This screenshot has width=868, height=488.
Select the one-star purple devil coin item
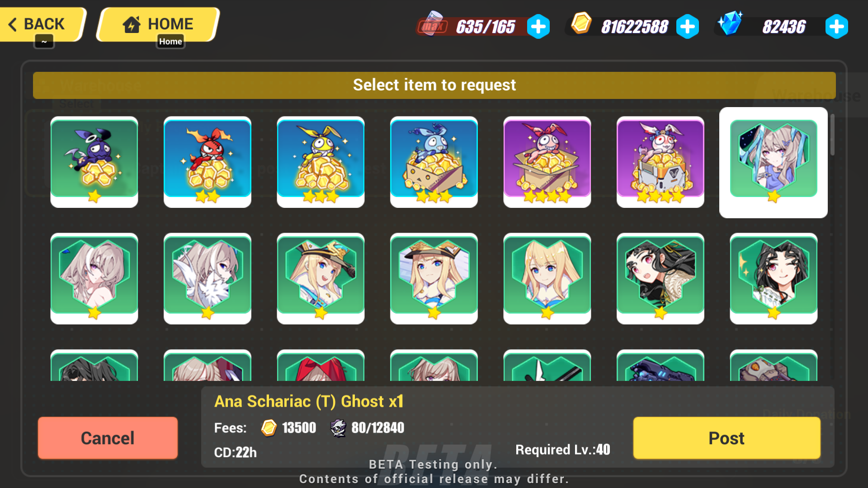click(94, 162)
